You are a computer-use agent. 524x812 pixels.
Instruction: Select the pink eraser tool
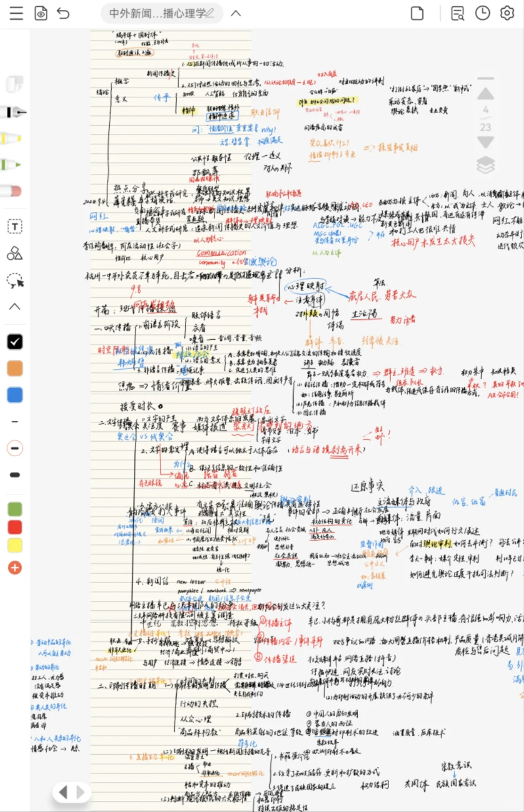coord(12,191)
